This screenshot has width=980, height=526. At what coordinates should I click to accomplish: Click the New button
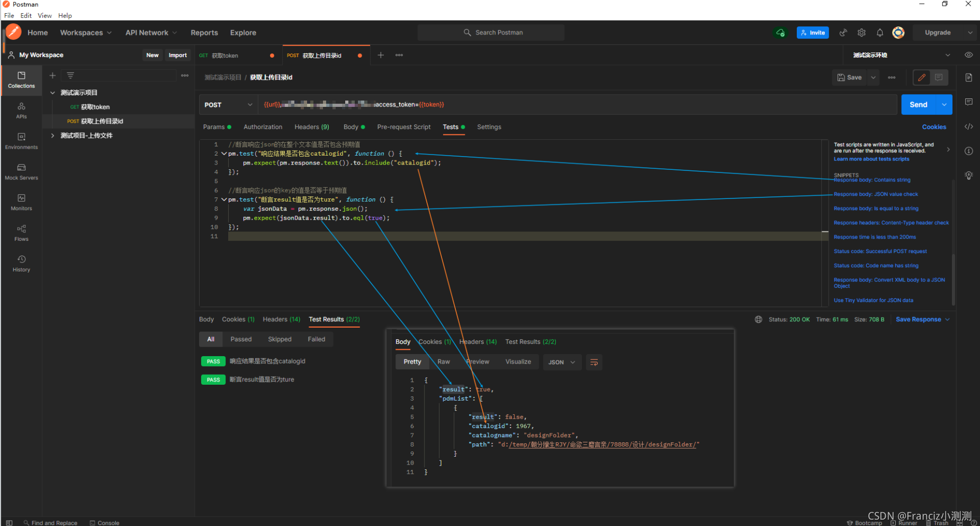152,55
